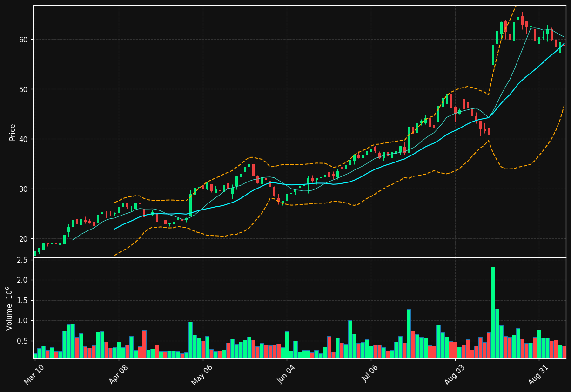The image size is (571, 392).
Task: Click the 0.5 volume tick label
Action: pyautogui.click(x=22, y=341)
